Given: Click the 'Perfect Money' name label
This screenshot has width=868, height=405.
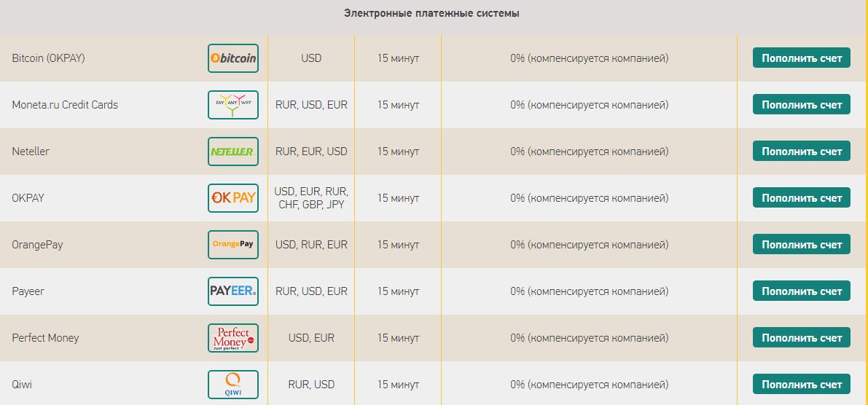Looking at the screenshot, I should pyautogui.click(x=45, y=338).
